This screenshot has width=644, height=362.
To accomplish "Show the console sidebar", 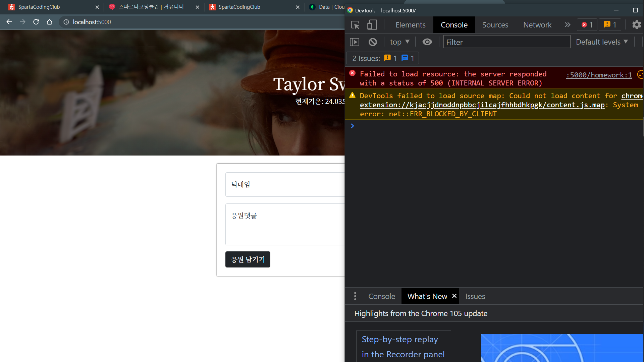I will click(355, 42).
